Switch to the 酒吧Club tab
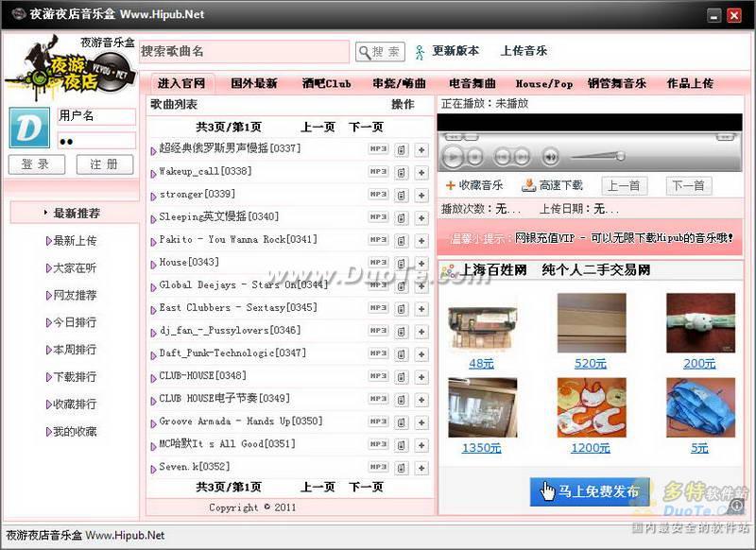This screenshot has height=550, width=756. click(x=326, y=83)
